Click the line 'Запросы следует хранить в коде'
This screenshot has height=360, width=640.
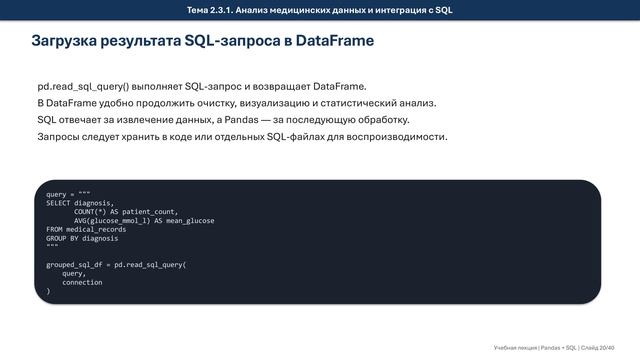242,137
